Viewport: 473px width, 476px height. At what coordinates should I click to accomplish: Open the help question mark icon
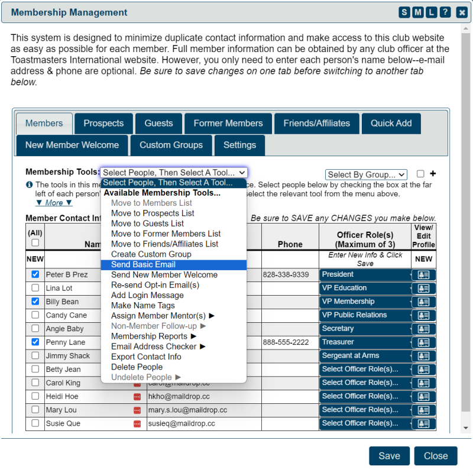pyautogui.click(x=445, y=12)
